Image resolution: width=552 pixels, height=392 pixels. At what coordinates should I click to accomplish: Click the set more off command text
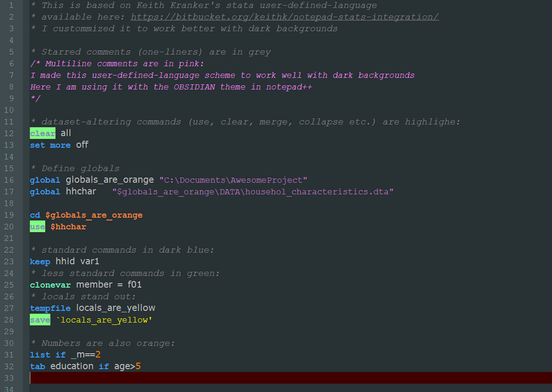pos(59,145)
